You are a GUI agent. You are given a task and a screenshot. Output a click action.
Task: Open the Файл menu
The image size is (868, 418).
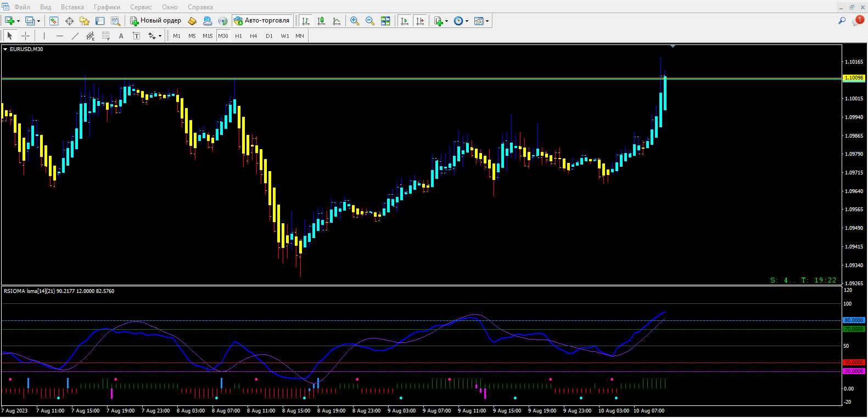coord(22,7)
